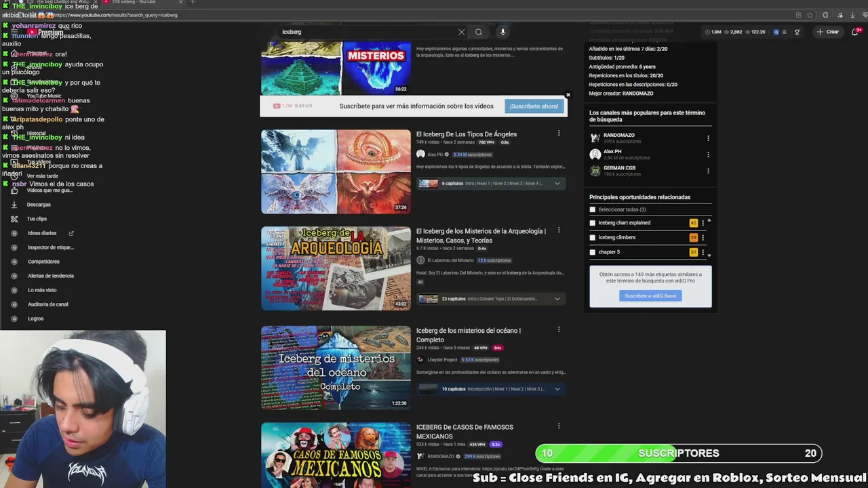Viewport: 868px width, 488px height.
Task: Open title Iceberg de los misterios del océano
Action: pyautogui.click(x=469, y=335)
